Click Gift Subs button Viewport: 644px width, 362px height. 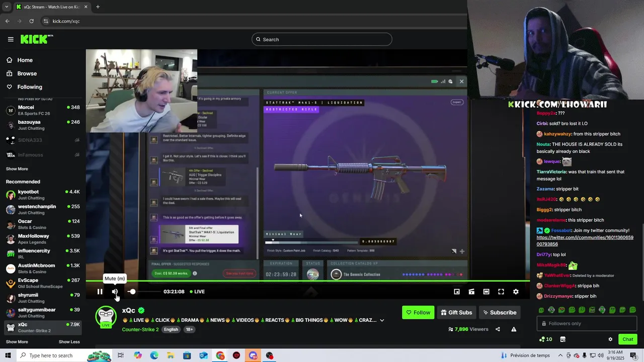click(456, 312)
